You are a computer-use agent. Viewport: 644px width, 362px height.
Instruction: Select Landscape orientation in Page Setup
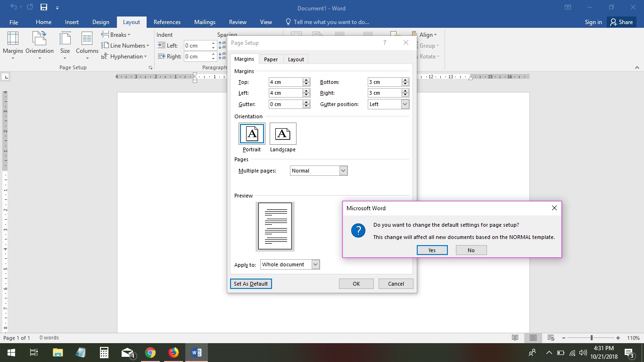[283, 138]
